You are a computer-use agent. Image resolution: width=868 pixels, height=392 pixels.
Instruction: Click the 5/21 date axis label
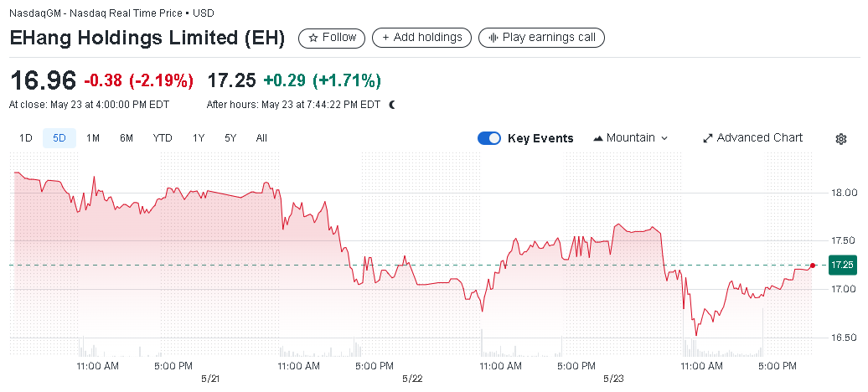211,379
